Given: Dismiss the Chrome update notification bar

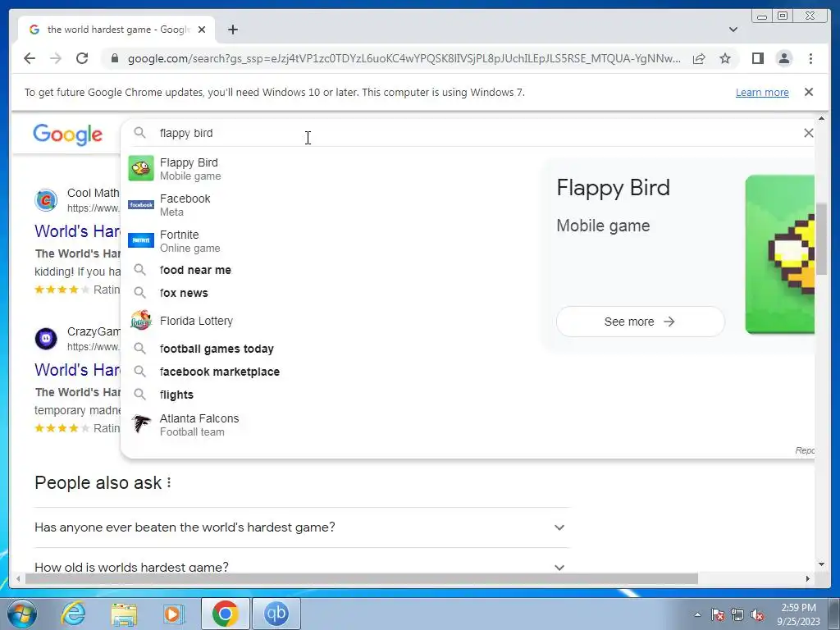Looking at the screenshot, I should click(x=809, y=92).
